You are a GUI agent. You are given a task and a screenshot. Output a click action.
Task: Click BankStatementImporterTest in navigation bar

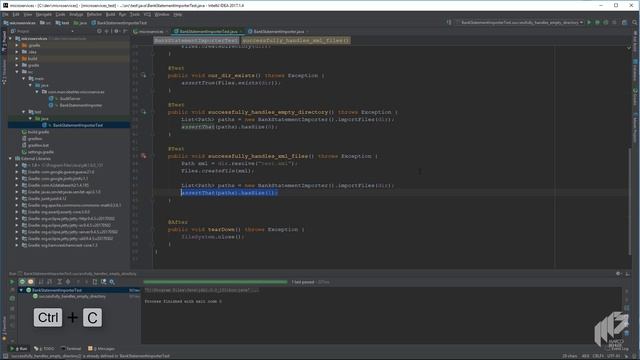[119, 23]
